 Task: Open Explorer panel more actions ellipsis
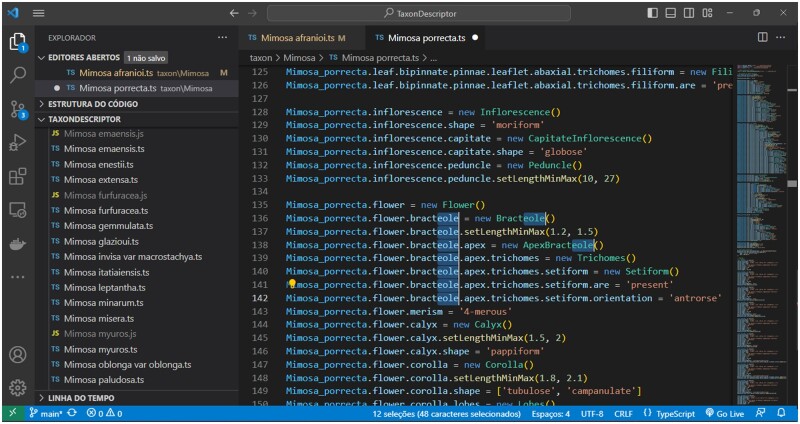[x=222, y=37]
